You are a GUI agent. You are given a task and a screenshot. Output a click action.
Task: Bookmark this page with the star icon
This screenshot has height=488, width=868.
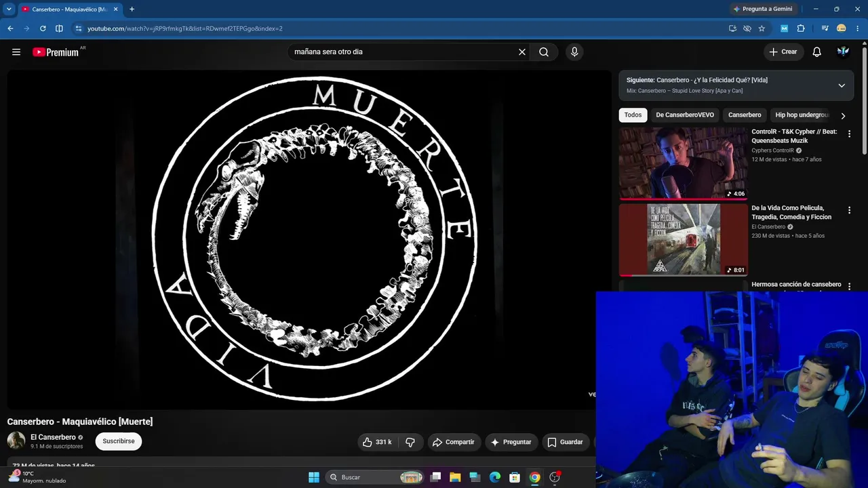pyautogui.click(x=762, y=28)
